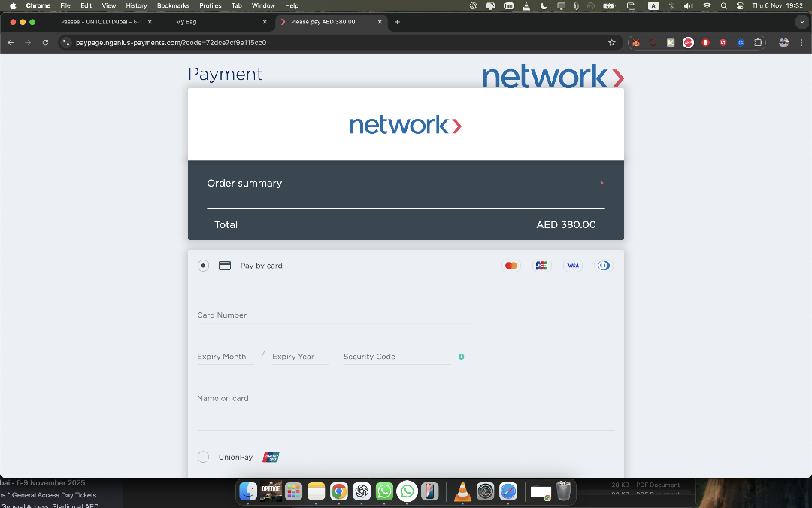Screen dimensions: 812x508
Task: Collapse the Order summary section
Action: [601, 184]
